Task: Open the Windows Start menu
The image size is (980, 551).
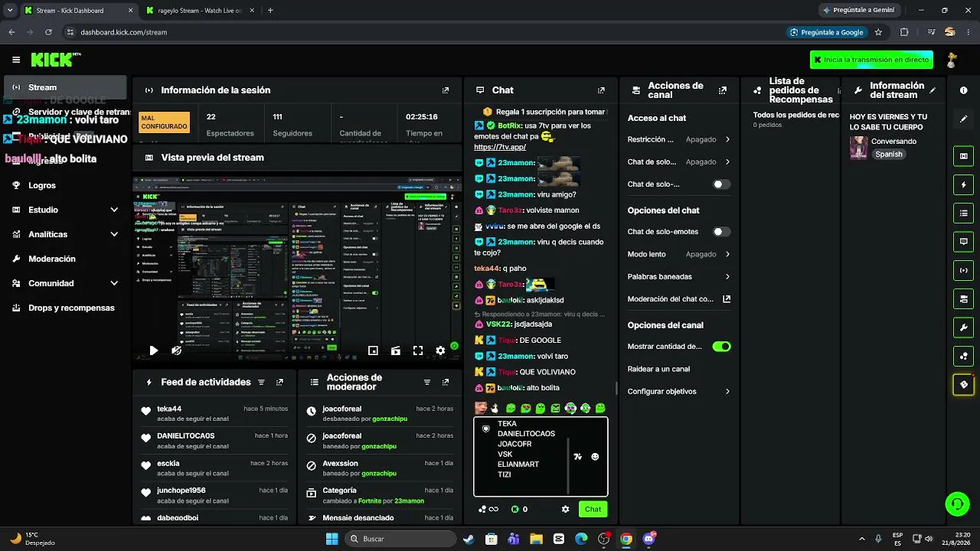Action: tap(332, 539)
